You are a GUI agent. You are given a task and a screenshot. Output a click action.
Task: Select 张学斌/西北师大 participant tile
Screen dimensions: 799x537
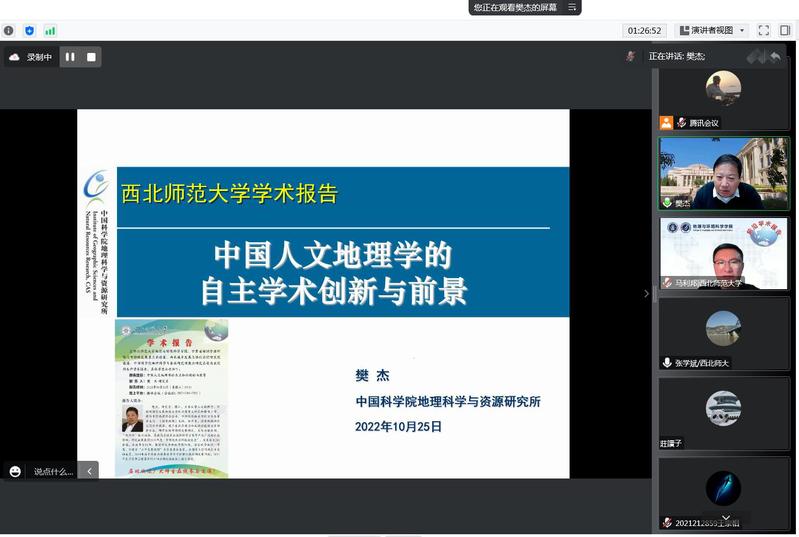pos(723,334)
